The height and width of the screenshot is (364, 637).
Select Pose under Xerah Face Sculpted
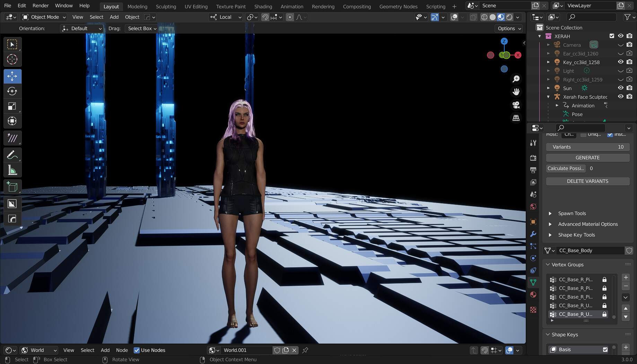click(577, 114)
